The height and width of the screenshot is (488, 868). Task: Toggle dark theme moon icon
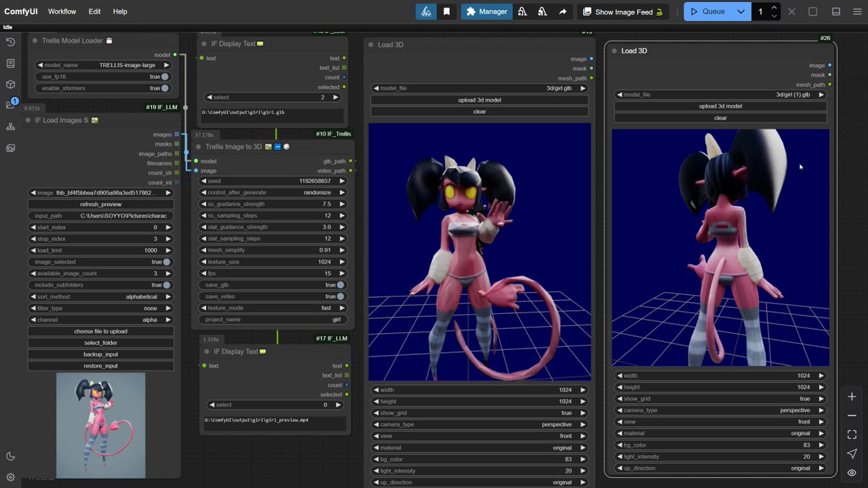click(10, 456)
